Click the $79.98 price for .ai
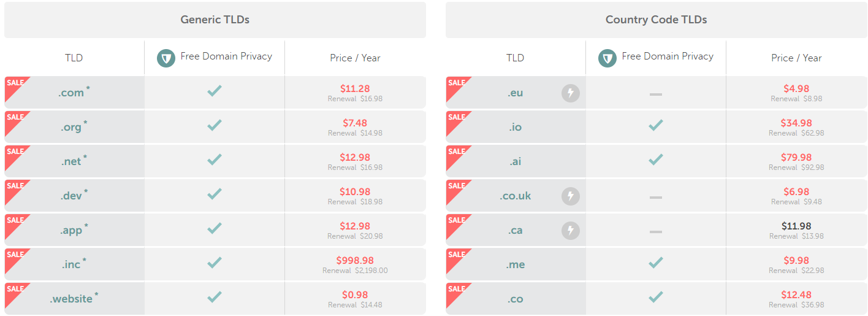 796,157
